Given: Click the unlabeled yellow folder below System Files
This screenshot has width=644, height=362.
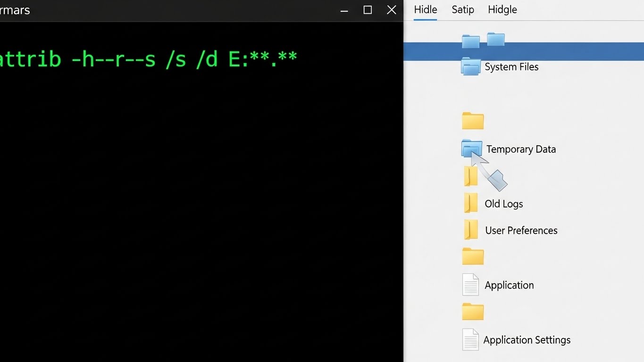Looking at the screenshot, I should (473, 121).
